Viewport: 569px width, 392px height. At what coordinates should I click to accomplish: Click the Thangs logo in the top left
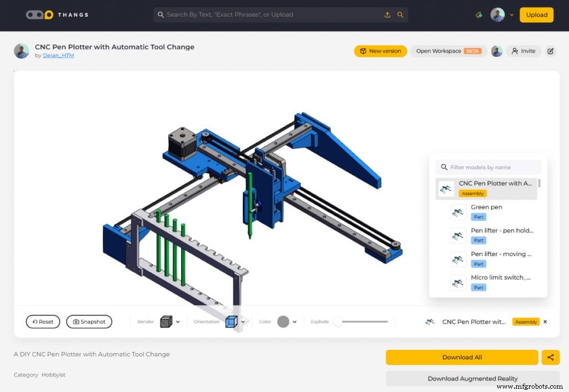(x=56, y=14)
